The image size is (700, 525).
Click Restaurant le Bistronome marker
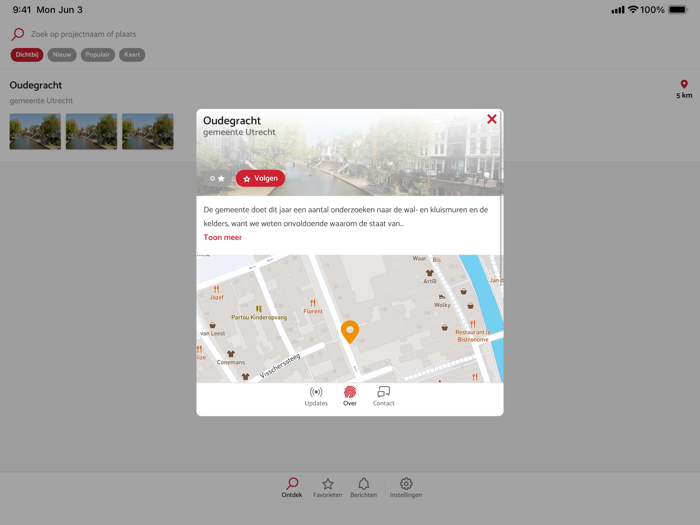(473, 332)
